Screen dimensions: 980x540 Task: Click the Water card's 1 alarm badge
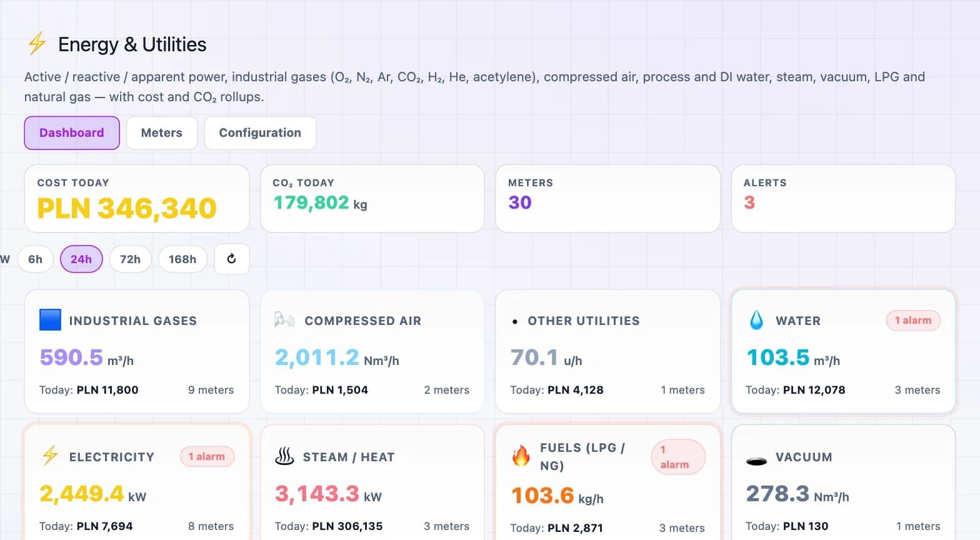point(913,321)
